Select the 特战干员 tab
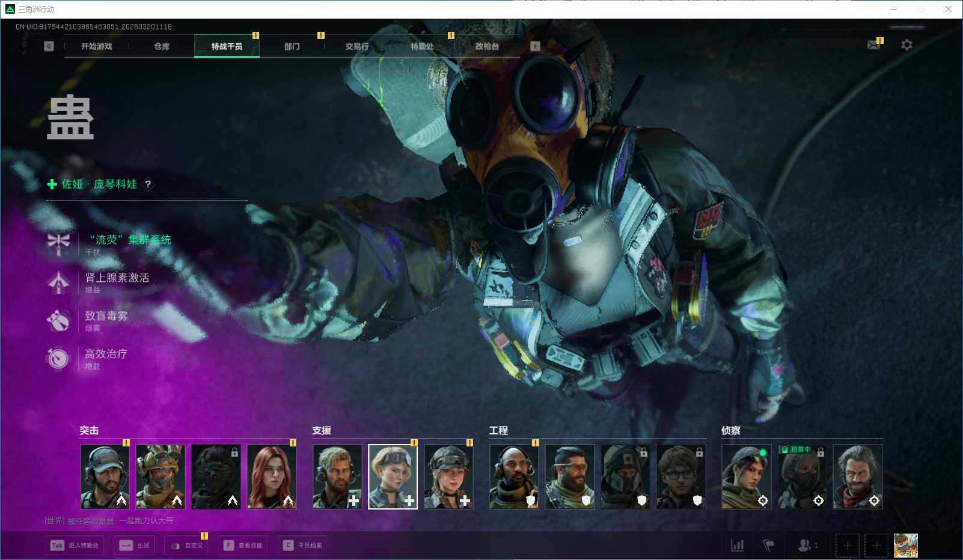This screenshot has width=963, height=560. click(x=227, y=46)
